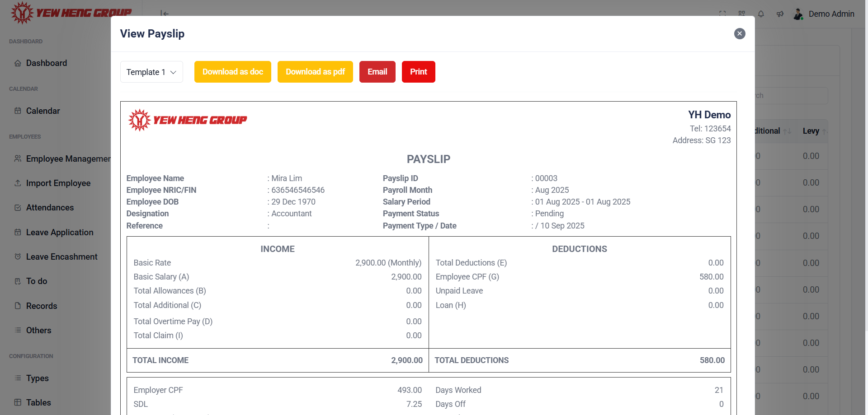Image resolution: width=868 pixels, height=415 pixels.
Task: Email the payslip
Action: [x=377, y=72]
